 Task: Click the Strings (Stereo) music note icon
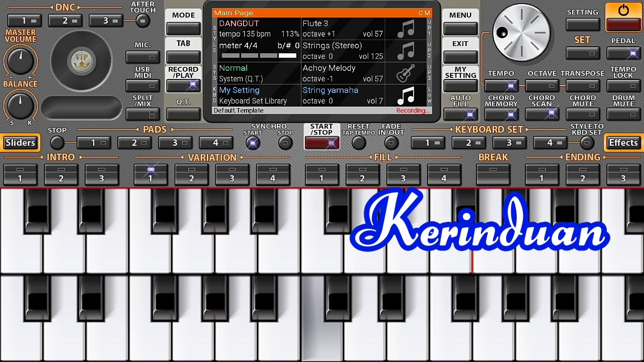coord(406,51)
